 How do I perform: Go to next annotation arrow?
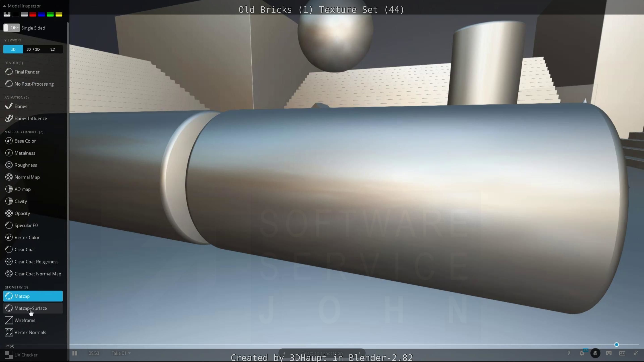point(360,353)
